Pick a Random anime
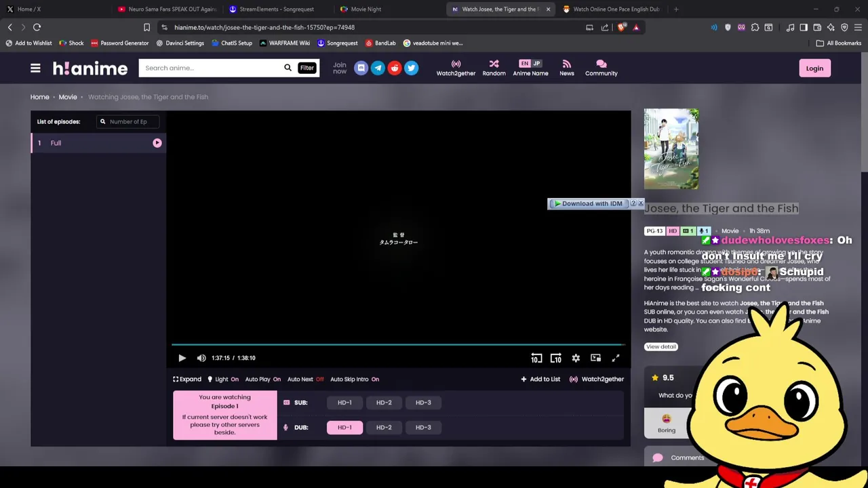Viewport: 868px width, 488px height. tap(494, 68)
